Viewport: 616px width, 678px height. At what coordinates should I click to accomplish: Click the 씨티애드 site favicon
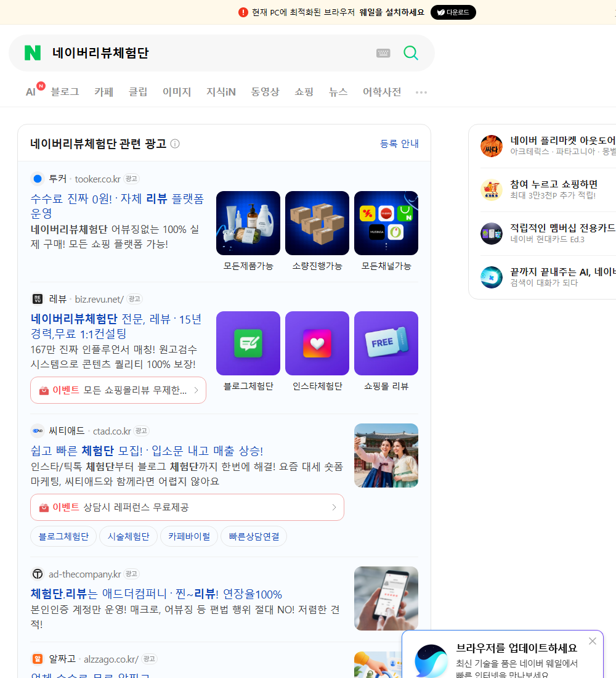point(38,431)
